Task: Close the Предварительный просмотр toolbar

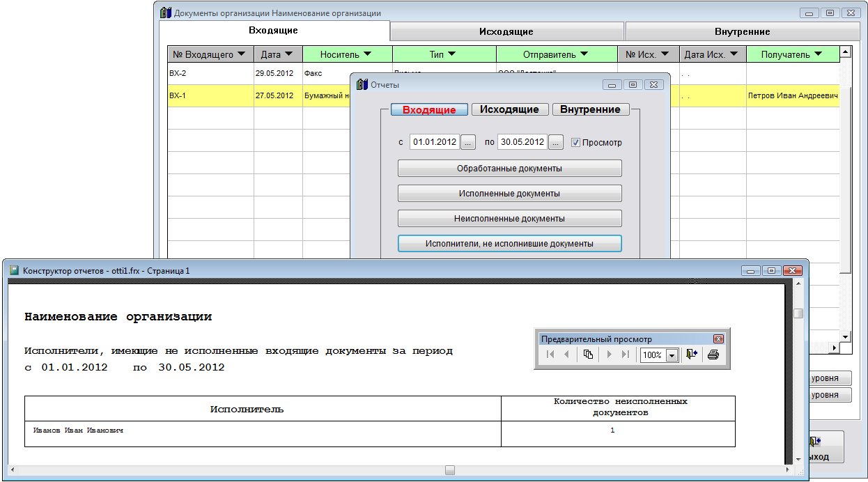Action: point(718,339)
